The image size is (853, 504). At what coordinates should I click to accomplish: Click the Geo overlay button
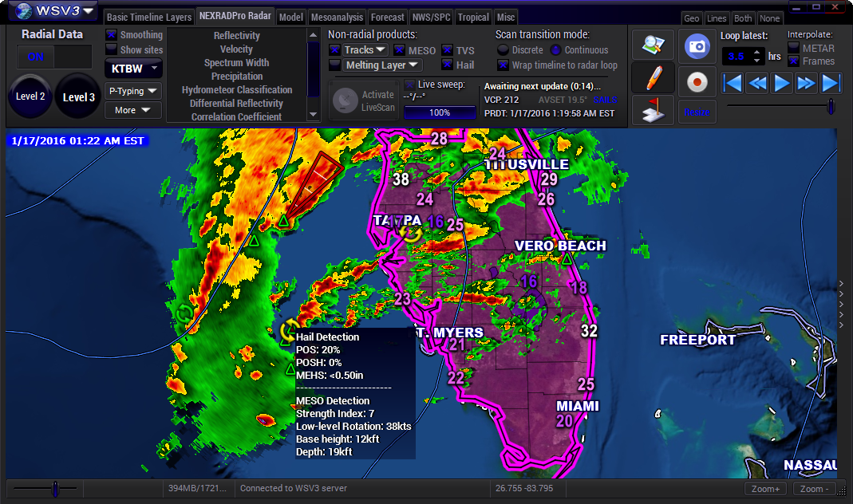point(692,18)
